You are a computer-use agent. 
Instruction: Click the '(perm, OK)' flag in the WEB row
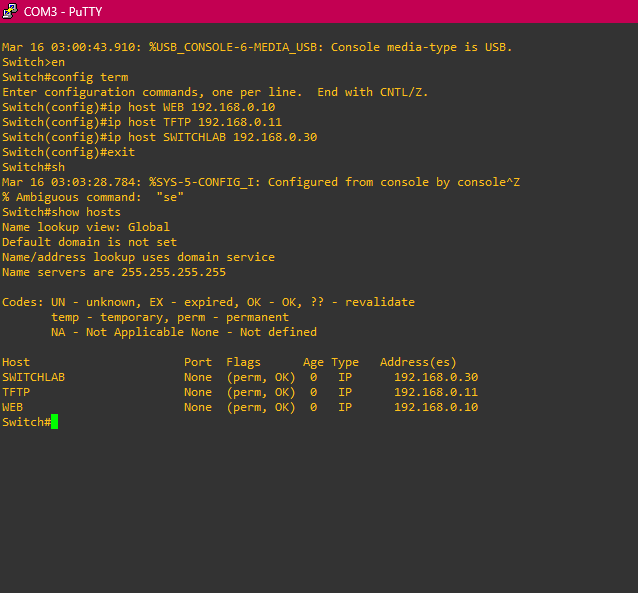click(261, 407)
